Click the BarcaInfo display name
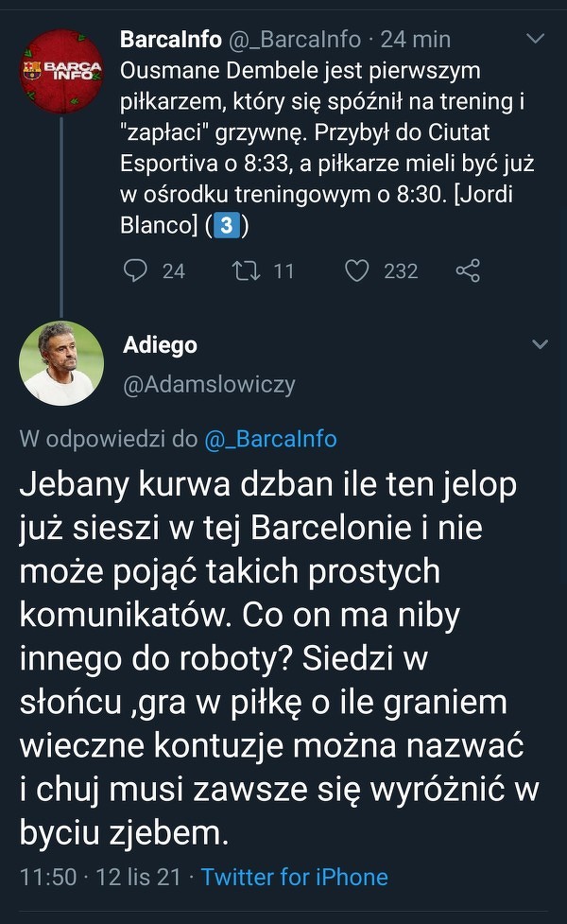 (x=171, y=39)
